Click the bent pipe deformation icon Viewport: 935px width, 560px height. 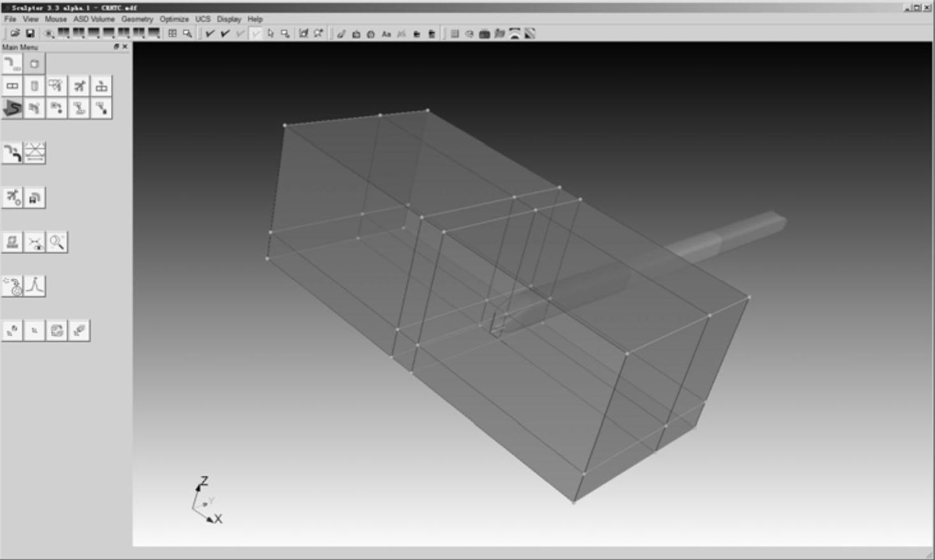(x=12, y=153)
